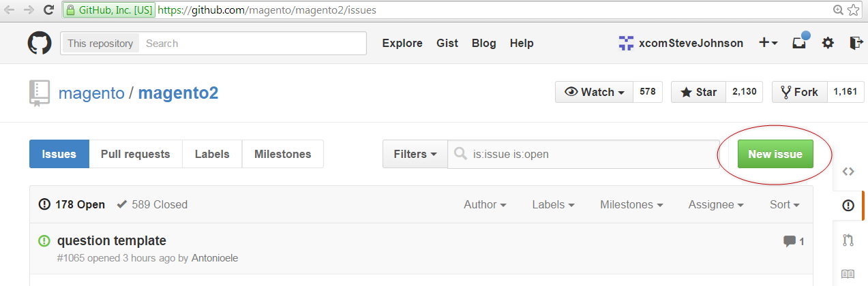The width and height of the screenshot is (868, 286).
Task: Click the browser back arrow
Action: point(10,10)
